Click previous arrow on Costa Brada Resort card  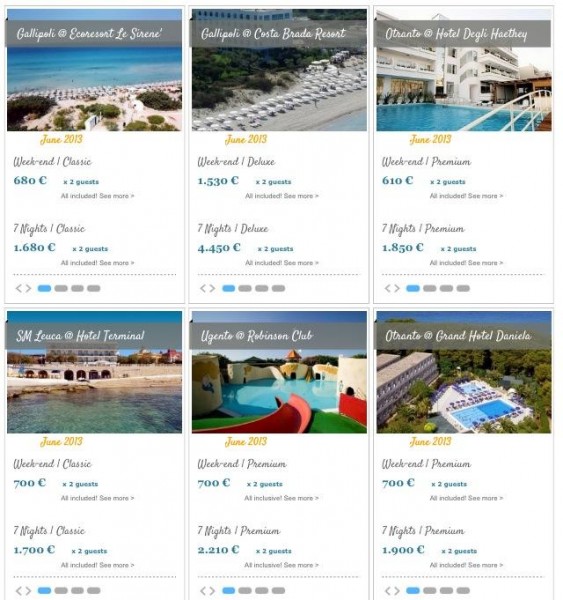(x=202, y=288)
